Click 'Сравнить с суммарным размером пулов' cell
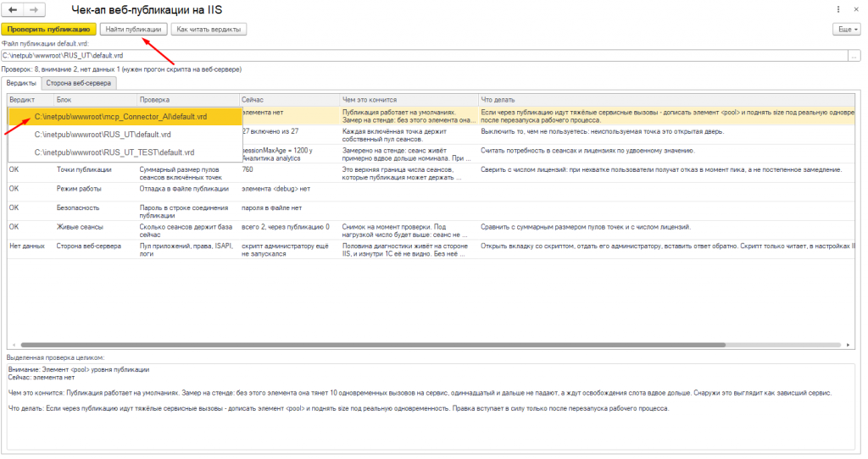 (666, 230)
